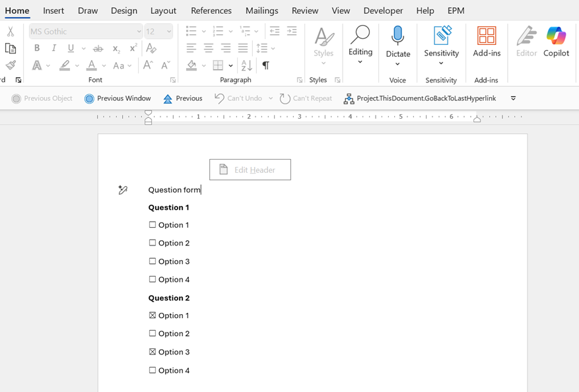579x392 pixels.
Task: Click the Edit Header button
Action: coord(250,170)
